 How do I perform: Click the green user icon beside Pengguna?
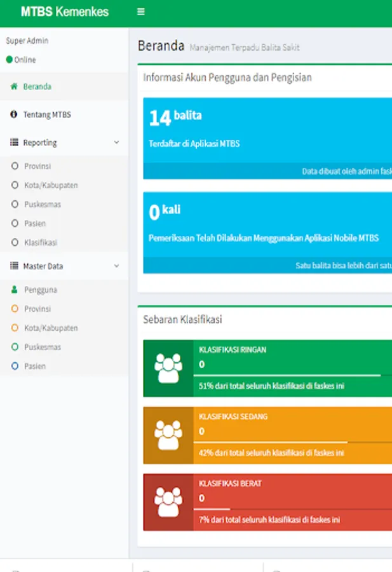pyautogui.click(x=14, y=290)
